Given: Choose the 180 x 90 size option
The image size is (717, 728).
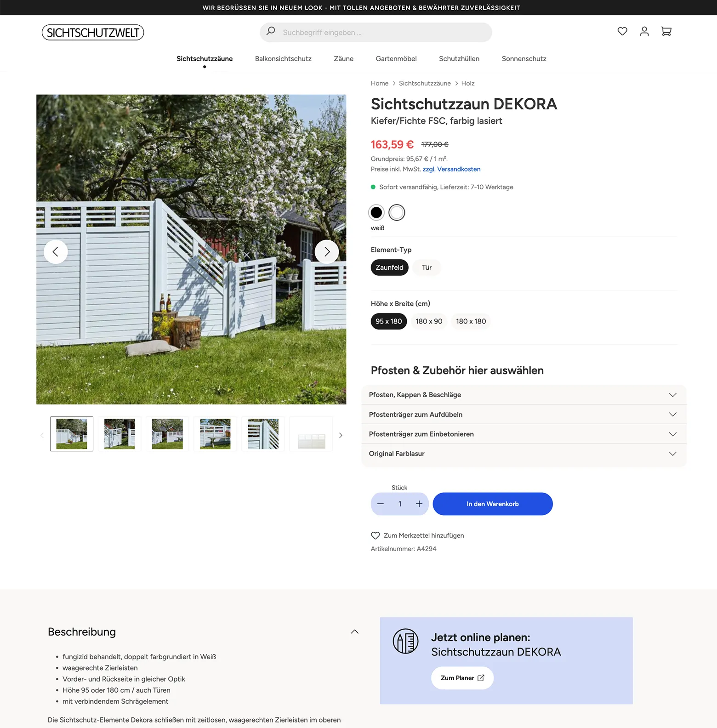Looking at the screenshot, I should point(429,321).
